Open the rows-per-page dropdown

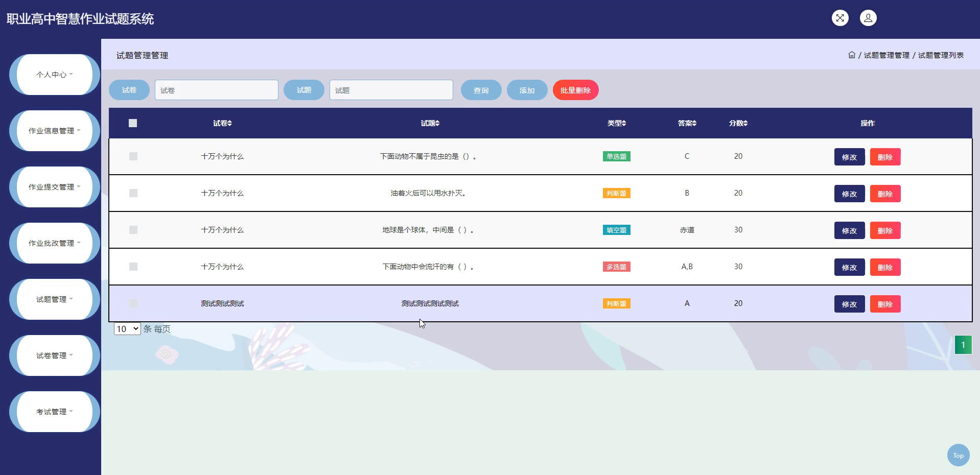[127, 329]
